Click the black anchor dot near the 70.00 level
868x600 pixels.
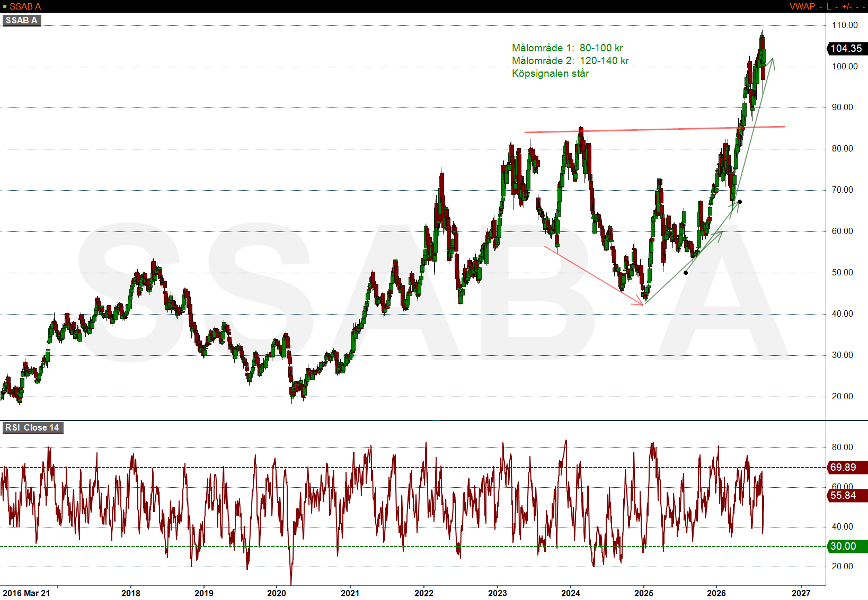740,202
